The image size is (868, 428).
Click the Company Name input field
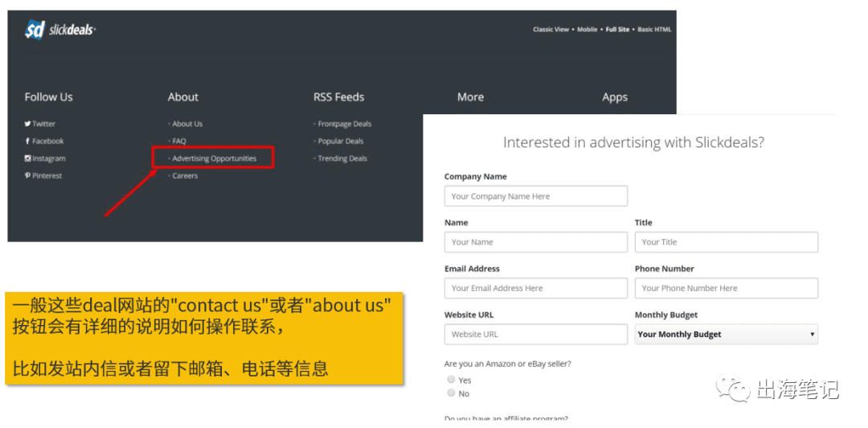(536, 196)
